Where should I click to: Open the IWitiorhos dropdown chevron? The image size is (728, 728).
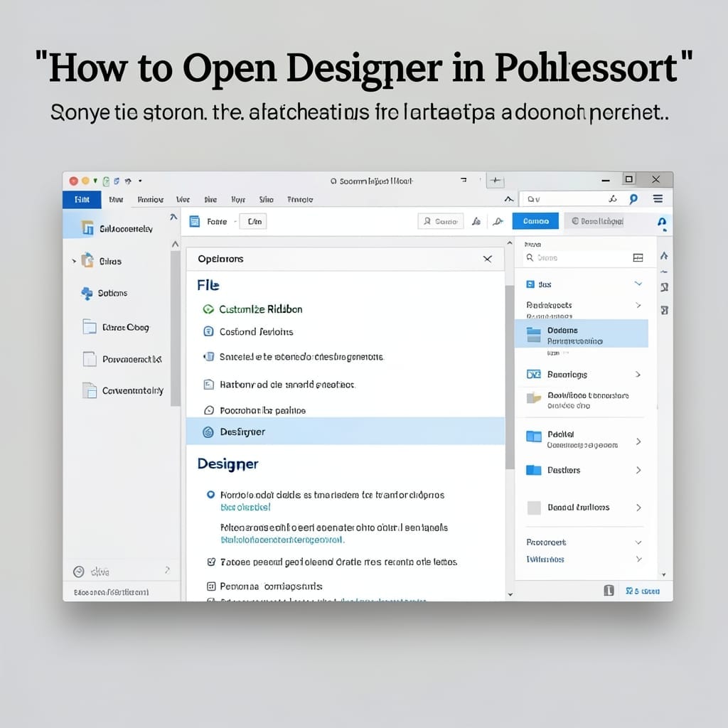coord(638,559)
